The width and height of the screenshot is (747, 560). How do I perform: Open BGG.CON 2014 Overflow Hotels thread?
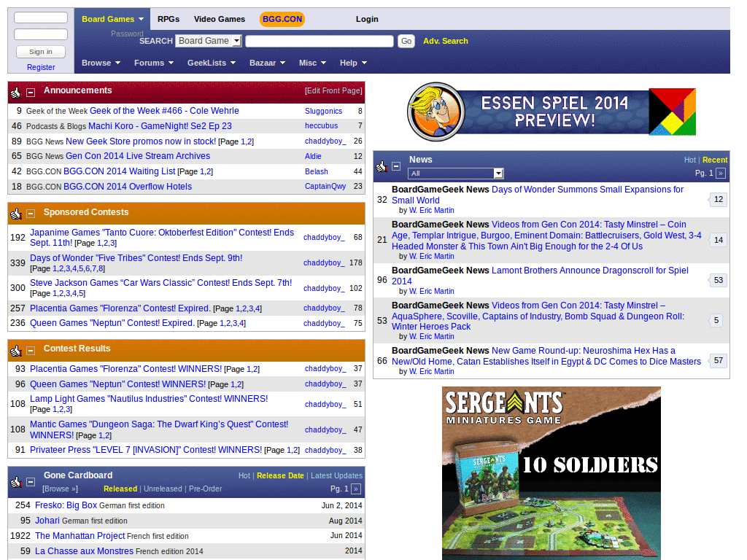pos(127,187)
